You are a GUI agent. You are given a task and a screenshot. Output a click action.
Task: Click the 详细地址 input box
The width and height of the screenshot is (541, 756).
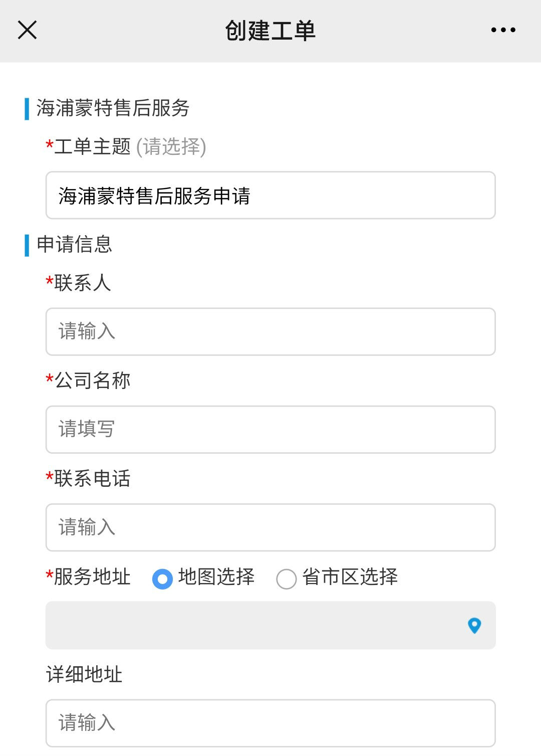270,723
